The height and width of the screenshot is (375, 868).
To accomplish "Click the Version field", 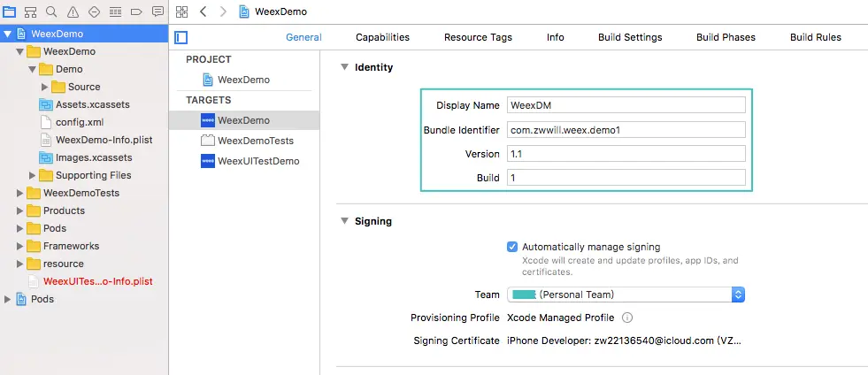I will [626, 154].
